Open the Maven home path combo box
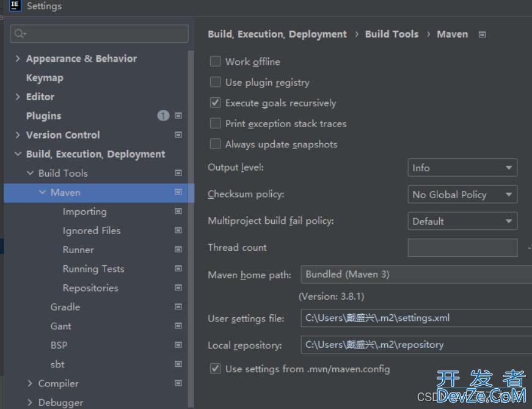This screenshot has width=532, height=409. [x=417, y=275]
